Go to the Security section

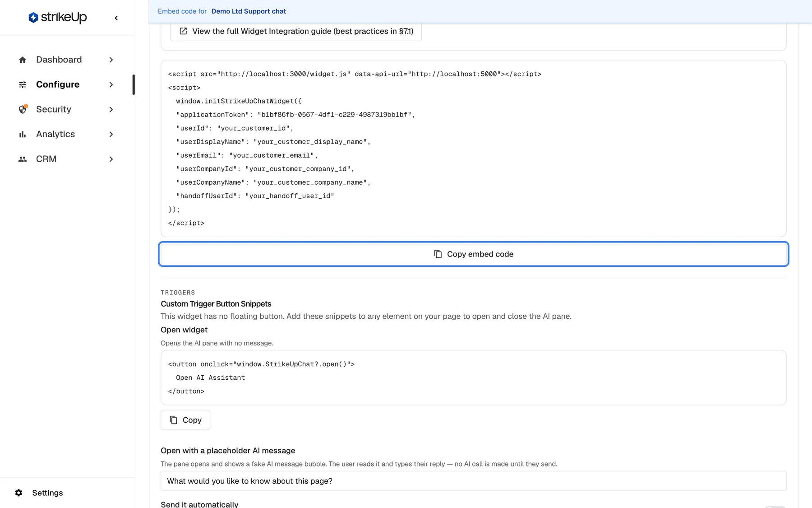(67, 109)
